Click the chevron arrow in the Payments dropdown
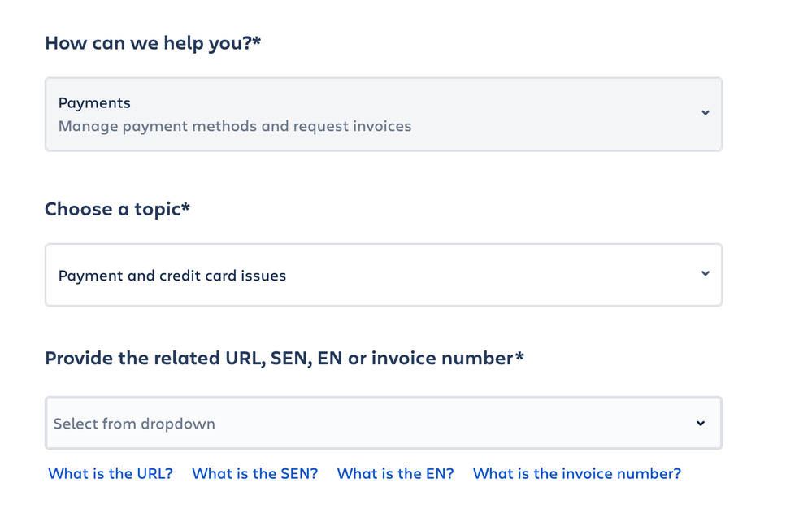Screen dimensions: 812x509 point(705,113)
